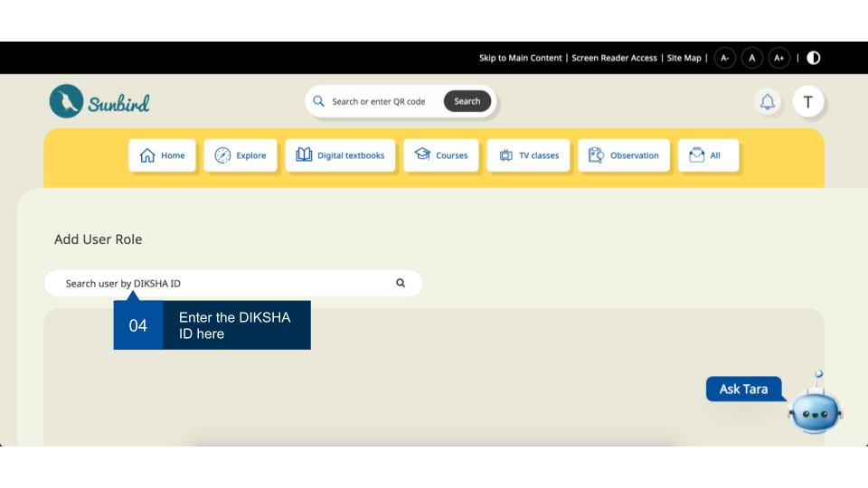Toggle the high contrast mode icon
Image resolution: width=868 pixels, height=488 pixels.
click(814, 58)
